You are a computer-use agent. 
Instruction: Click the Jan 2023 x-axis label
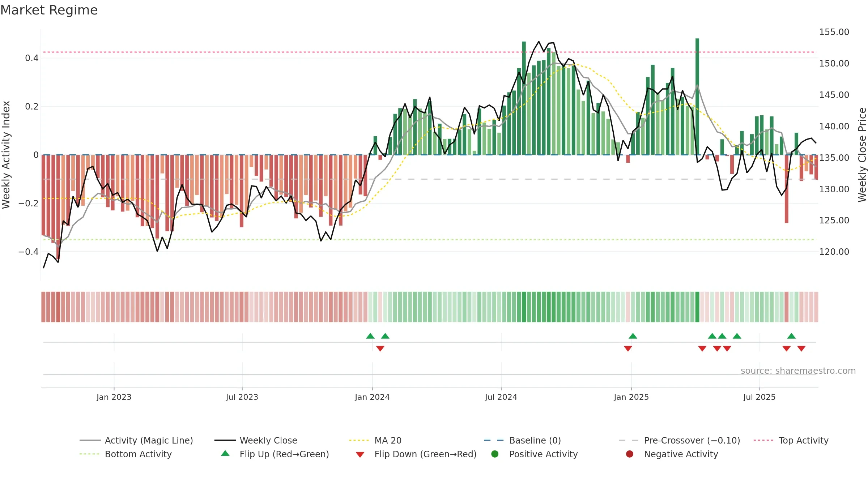click(x=114, y=397)
